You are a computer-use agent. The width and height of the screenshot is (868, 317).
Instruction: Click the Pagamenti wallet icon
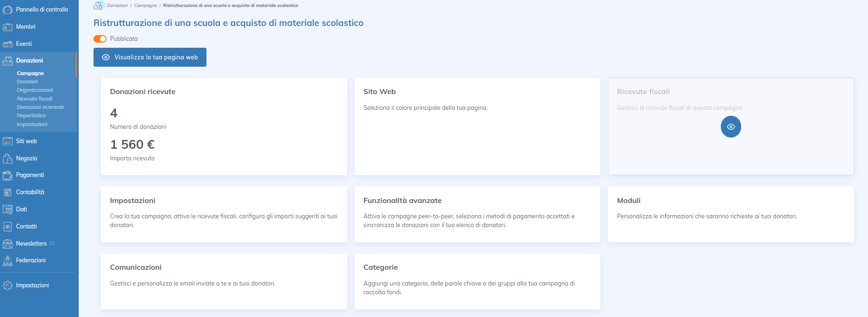tap(7, 175)
